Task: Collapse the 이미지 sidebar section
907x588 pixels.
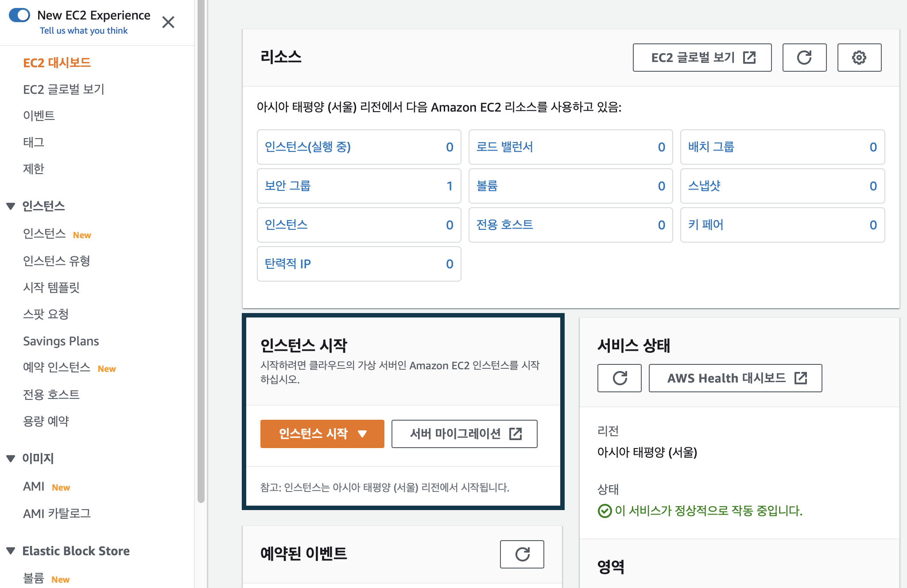Action: click(11, 459)
